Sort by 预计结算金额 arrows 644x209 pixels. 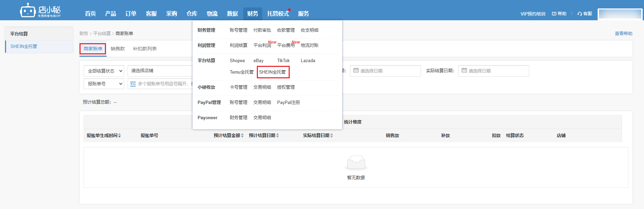point(242,135)
